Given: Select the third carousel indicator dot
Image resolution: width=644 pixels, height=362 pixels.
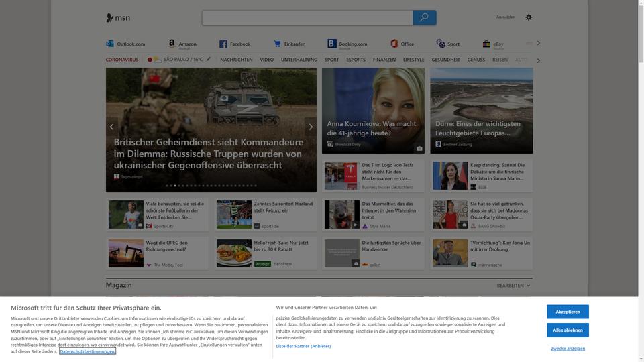Looking at the screenshot, I should pyautogui.click(x=175, y=186).
